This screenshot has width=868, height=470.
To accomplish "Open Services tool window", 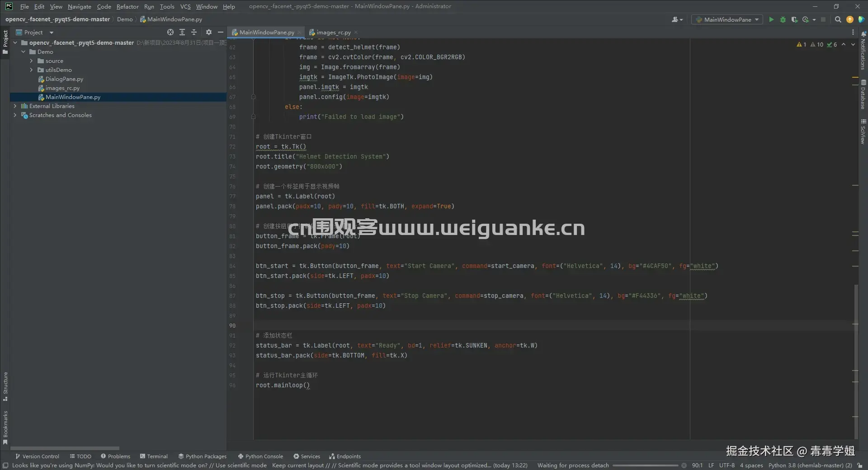I will pos(307,456).
